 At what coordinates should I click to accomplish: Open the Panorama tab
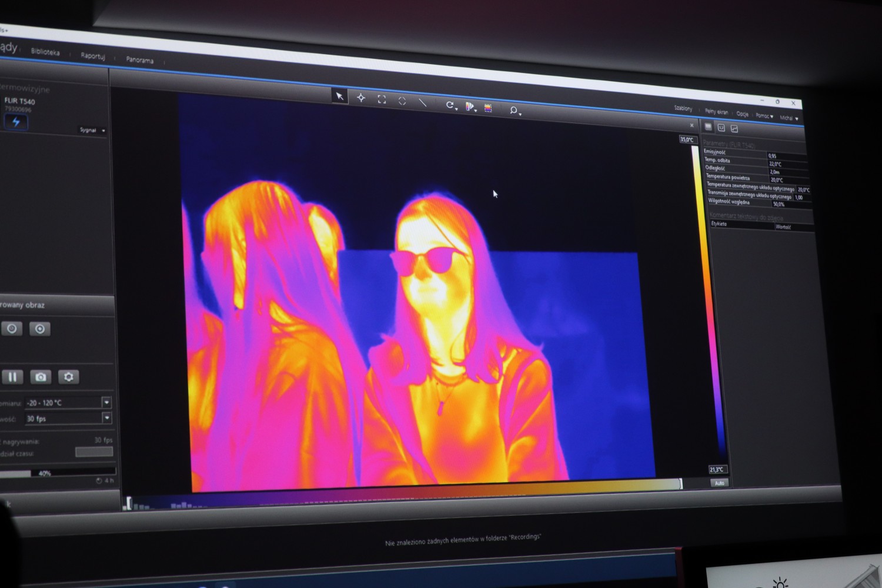click(x=140, y=60)
